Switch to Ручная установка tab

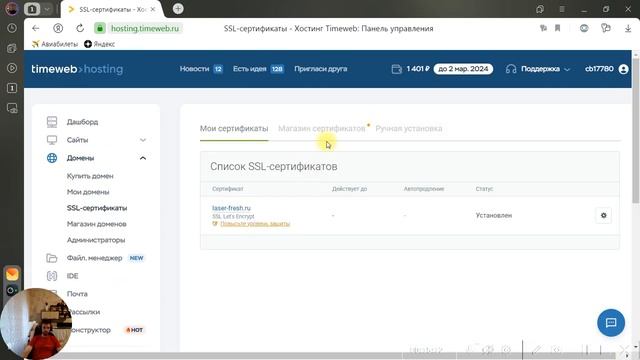pyautogui.click(x=409, y=129)
